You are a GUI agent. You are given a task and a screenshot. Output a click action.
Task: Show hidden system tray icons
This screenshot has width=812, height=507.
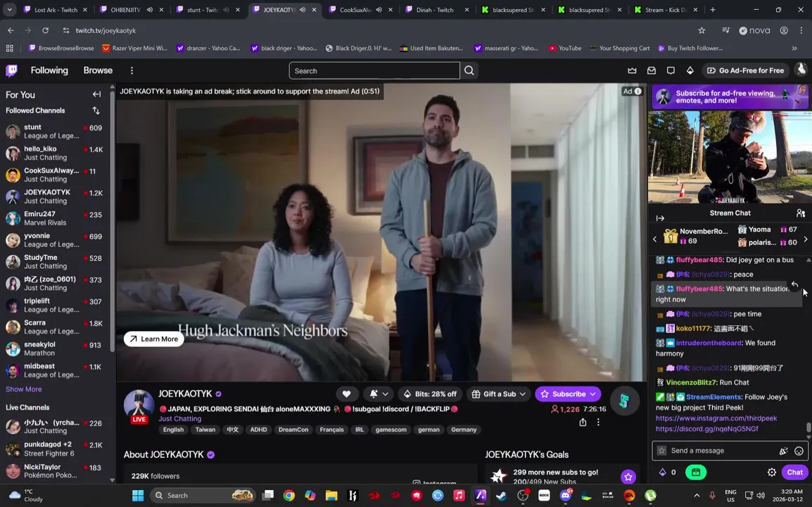tap(697, 496)
